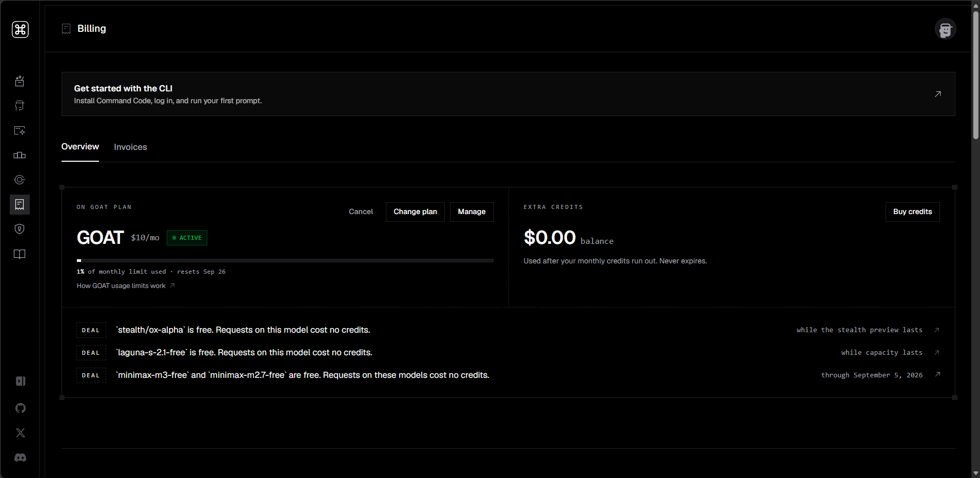Click the ON GOAT PLAN label
The height and width of the screenshot is (478, 980).
click(x=104, y=207)
